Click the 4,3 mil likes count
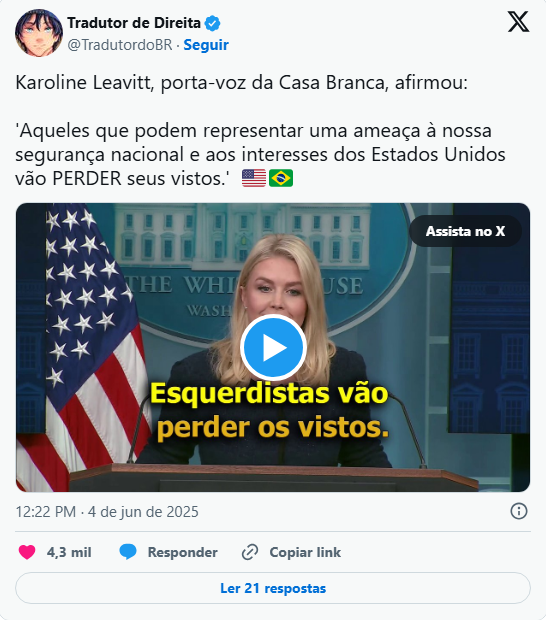Screen dimensions: 546x620 tap(69, 552)
